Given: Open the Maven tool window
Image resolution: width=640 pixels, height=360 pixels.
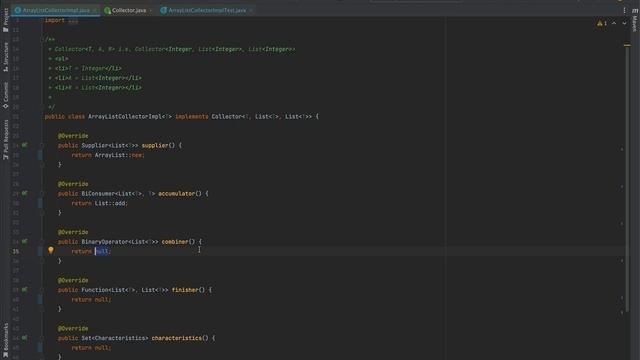Looking at the screenshot, I should pyautogui.click(x=635, y=20).
